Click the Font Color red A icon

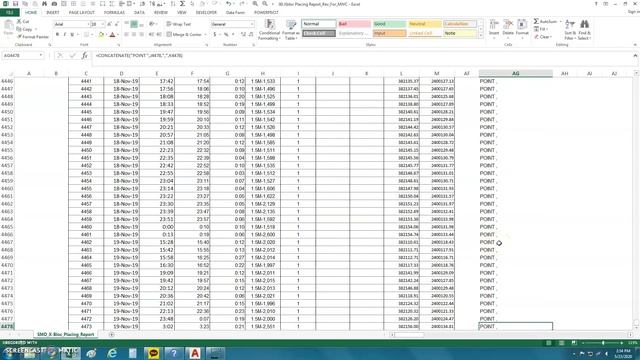112,35
